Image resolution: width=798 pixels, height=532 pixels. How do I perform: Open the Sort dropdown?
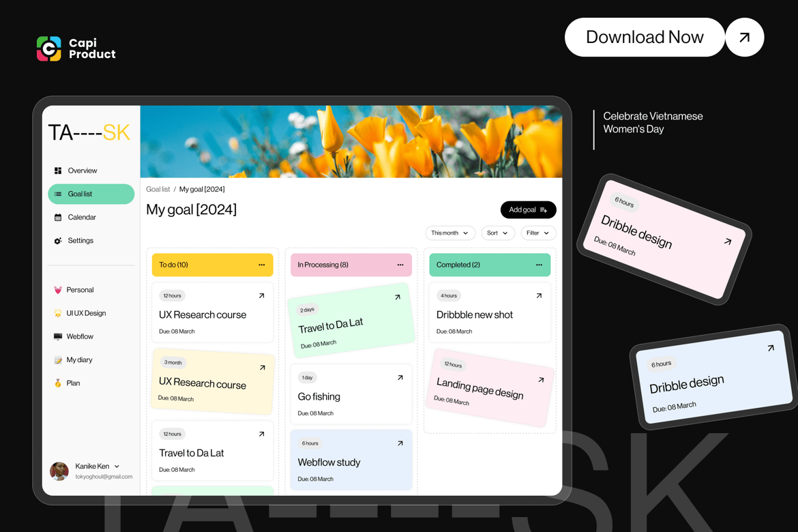pos(498,233)
